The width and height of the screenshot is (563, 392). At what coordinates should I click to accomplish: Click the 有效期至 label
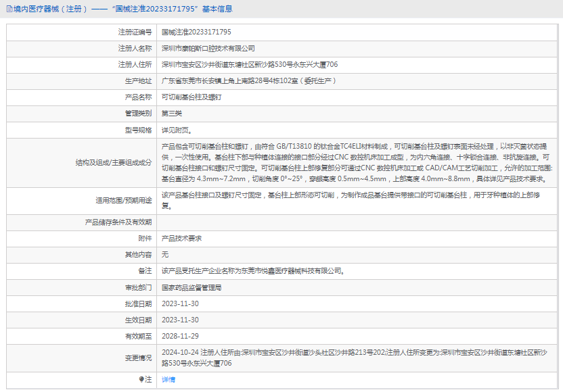coord(139,336)
